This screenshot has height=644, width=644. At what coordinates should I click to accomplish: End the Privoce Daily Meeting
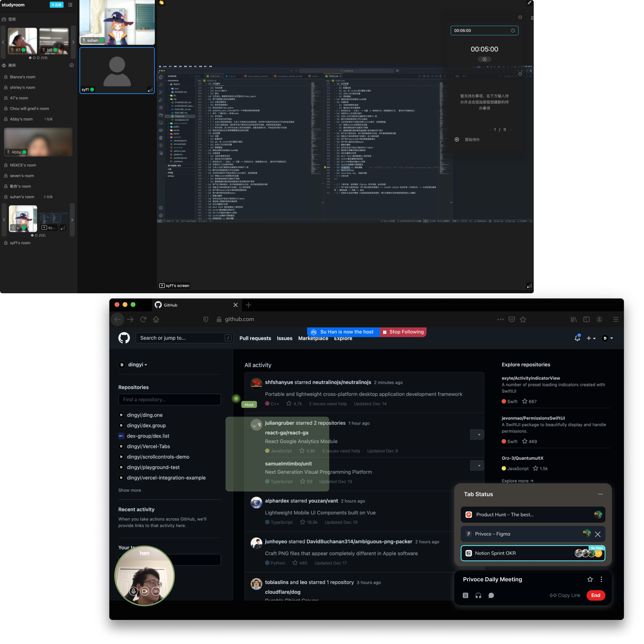[595, 595]
